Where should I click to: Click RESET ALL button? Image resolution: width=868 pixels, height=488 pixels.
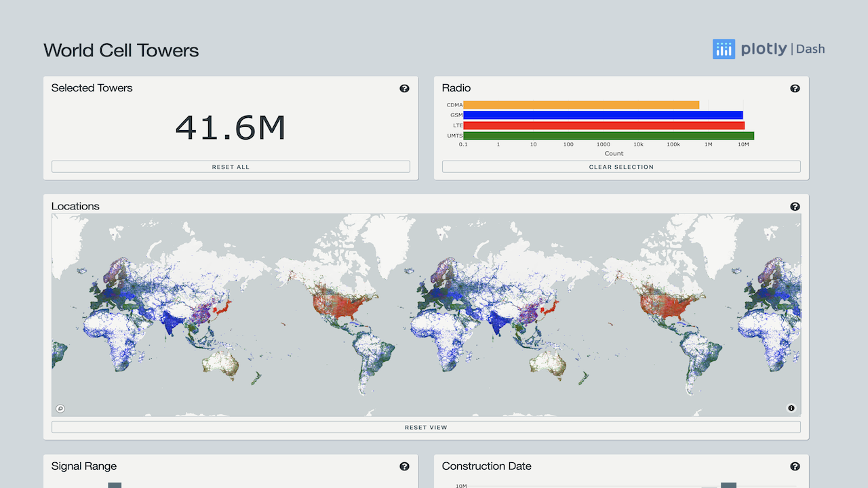(231, 167)
